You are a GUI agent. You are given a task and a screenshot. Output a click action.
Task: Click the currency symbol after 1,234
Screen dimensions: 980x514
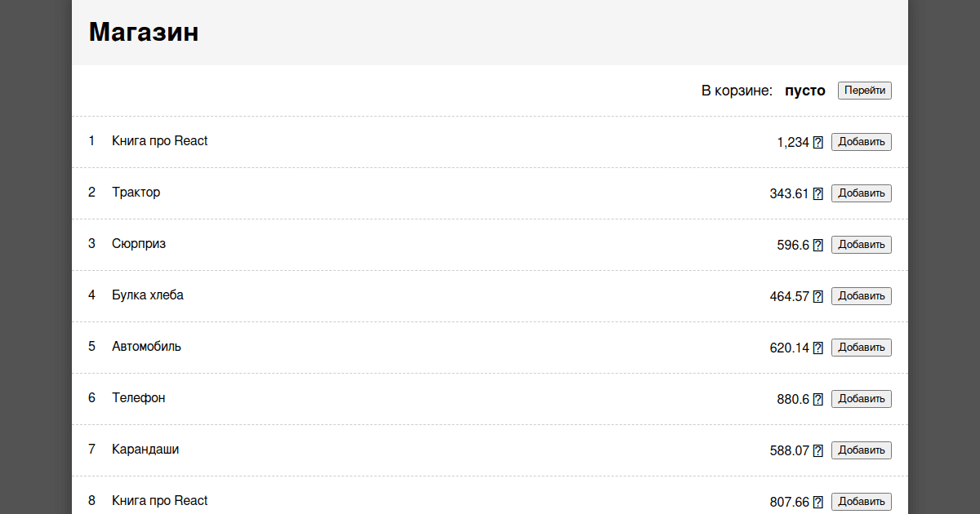click(818, 143)
